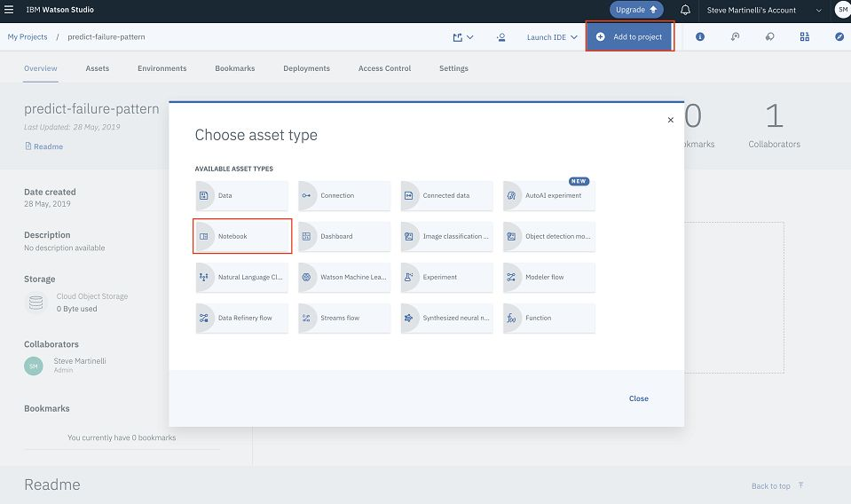
Task: Expand the Steve Martinelli's Account dropdown
Action: pos(764,11)
